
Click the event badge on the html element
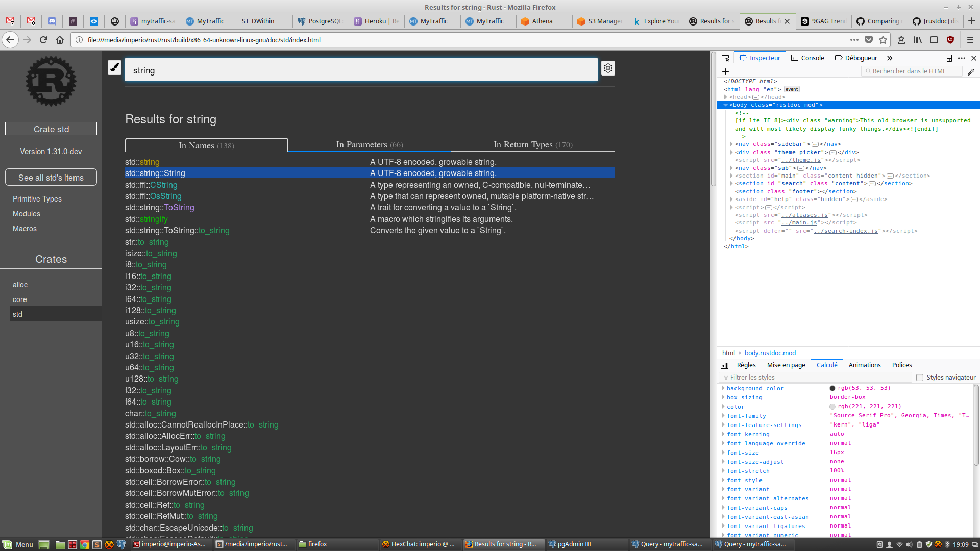pyautogui.click(x=791, y=89)
